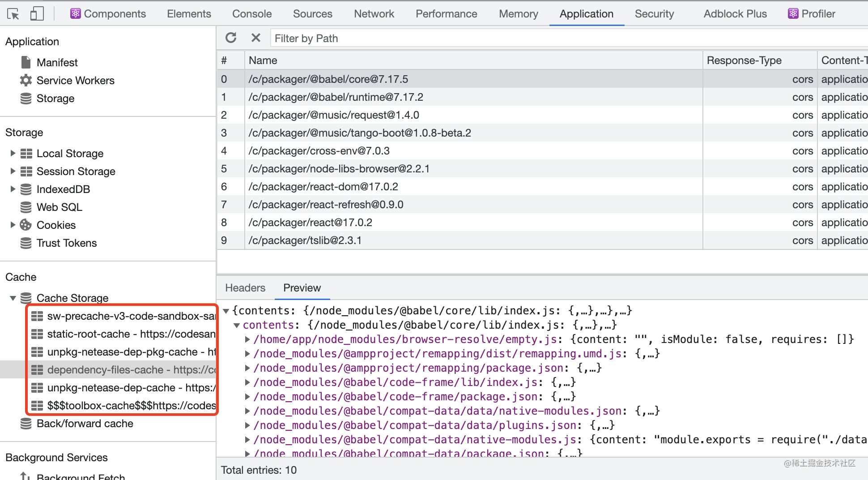Screen dimensions: 868x480
Task: Select row /c/packager/tslib@2.3.1
Action: coord(542,240)
